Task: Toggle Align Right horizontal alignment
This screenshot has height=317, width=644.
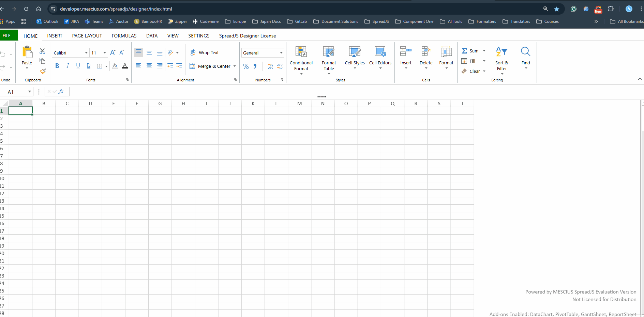Action: [159, 66]
